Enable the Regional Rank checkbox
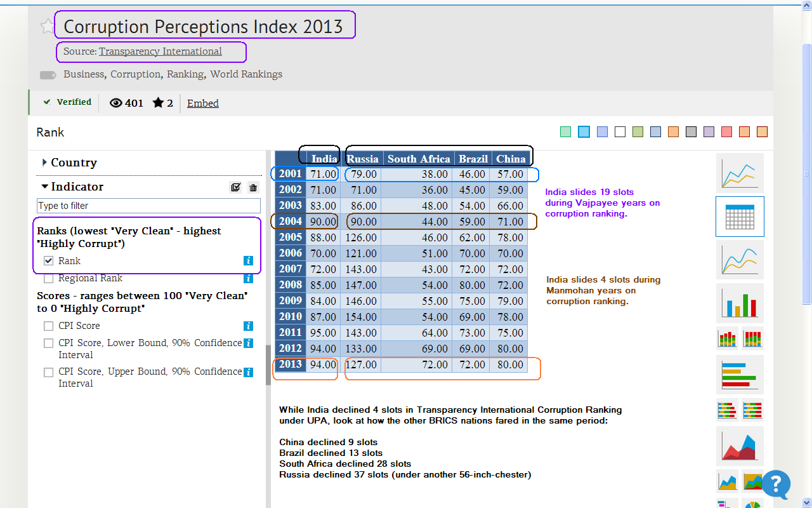The image size is (812, 508). tap(48, 278)
